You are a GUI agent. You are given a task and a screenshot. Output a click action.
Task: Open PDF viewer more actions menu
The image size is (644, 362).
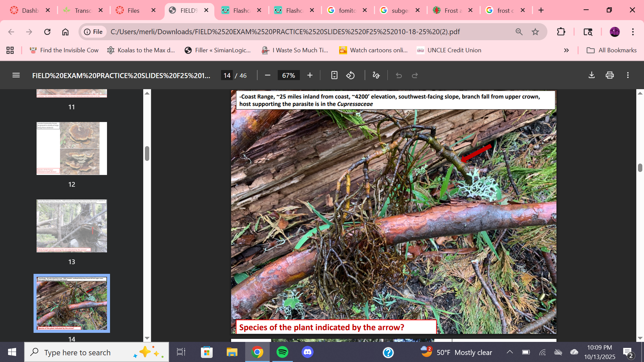(628, 75)
